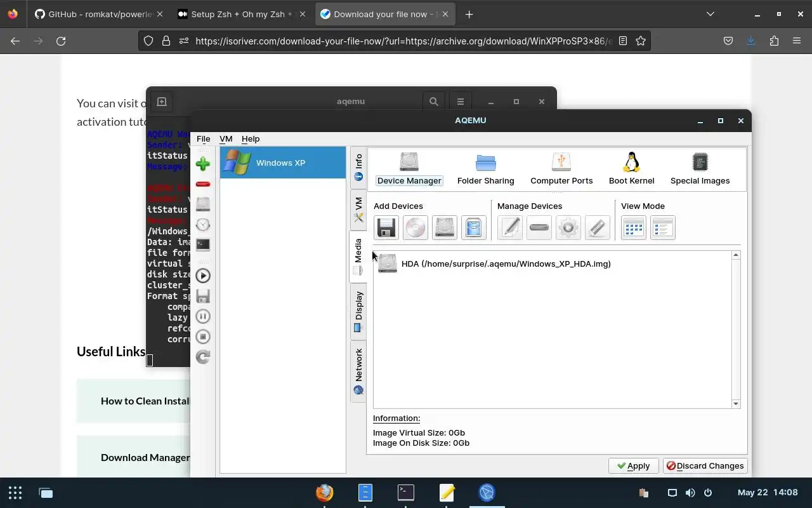Open the hard disk images icon in AQEMU sidebar

[x=203, y=204]
